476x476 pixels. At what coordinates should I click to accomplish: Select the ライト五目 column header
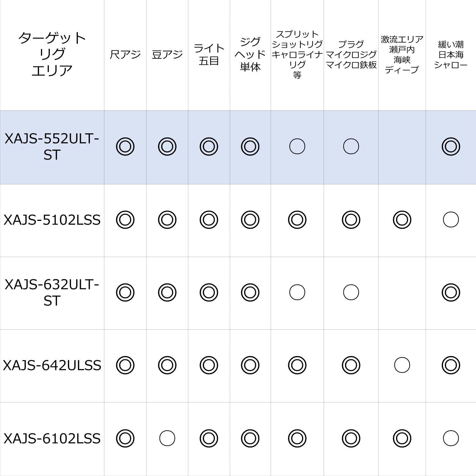(x=209, y=55)
